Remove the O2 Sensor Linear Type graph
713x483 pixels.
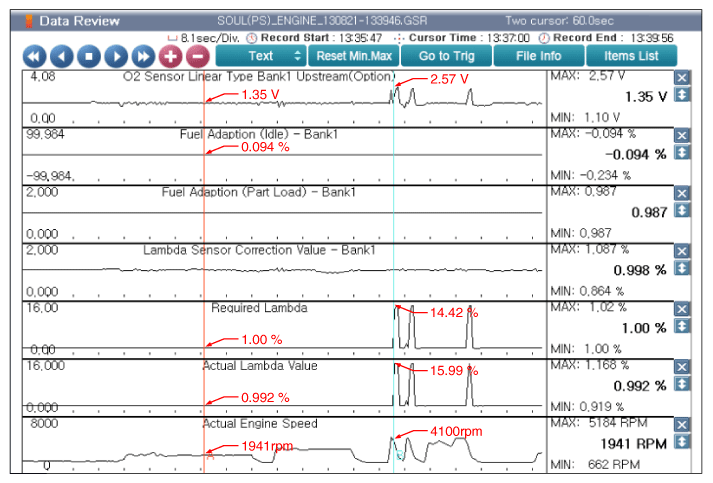(x=683, y=78)
